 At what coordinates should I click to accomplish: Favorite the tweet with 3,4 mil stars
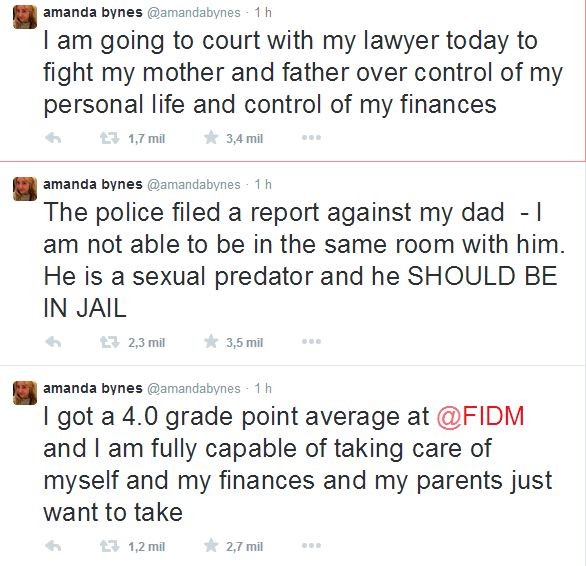[211, 138]
